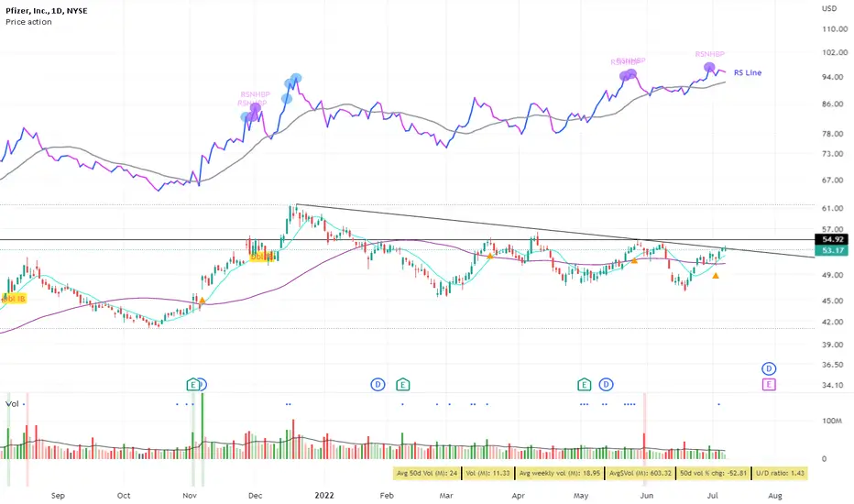The height and width of the screenshot is (504, 854).
Task: Click the 110.00 price axis value
Action: [835, 29]
